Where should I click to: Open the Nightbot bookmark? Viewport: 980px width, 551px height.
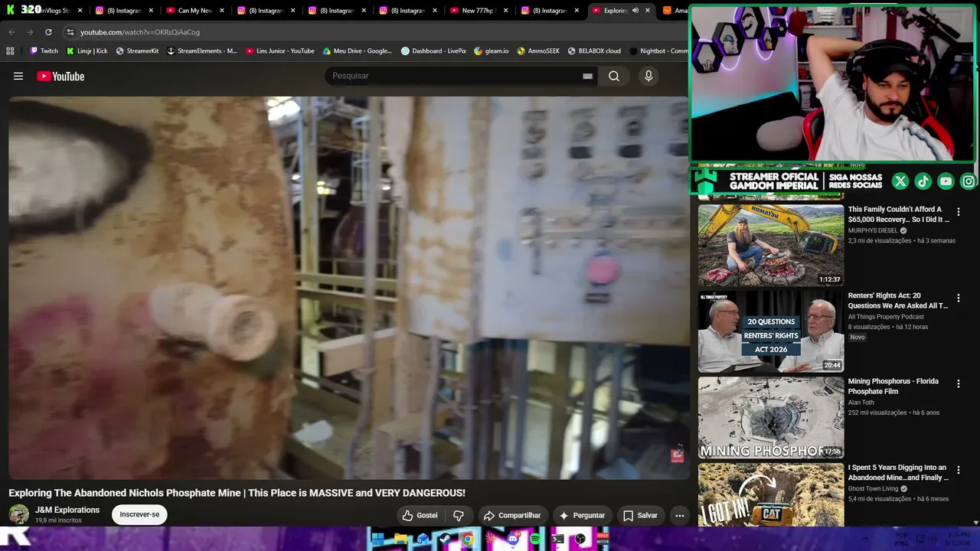658,51
